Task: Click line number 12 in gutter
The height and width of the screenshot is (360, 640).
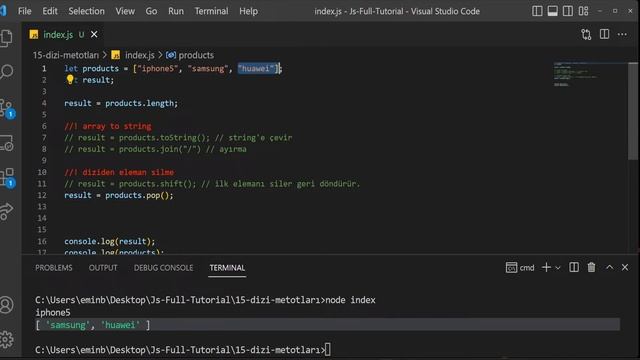Action: [x=42, y=195]
